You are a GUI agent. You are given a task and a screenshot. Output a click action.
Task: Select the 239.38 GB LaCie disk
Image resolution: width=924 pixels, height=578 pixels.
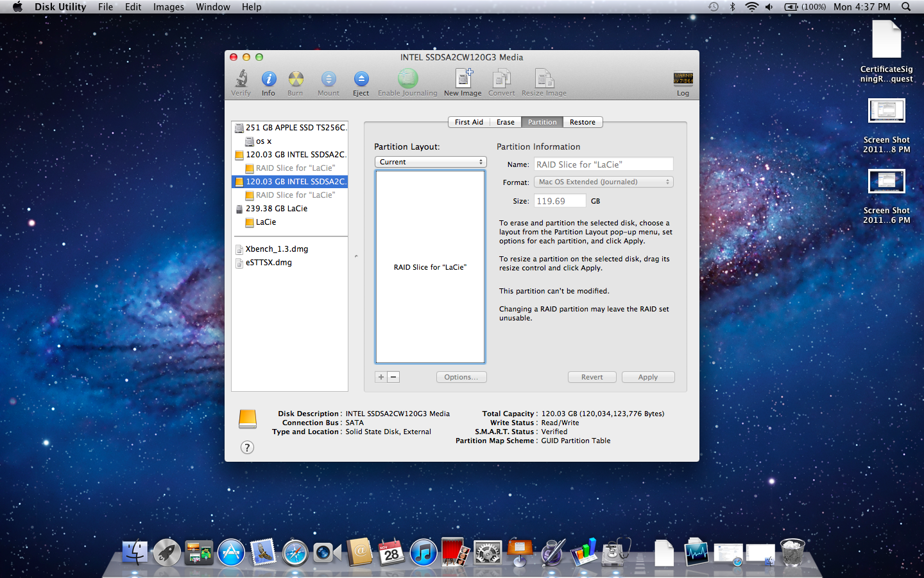click(290, 209)
